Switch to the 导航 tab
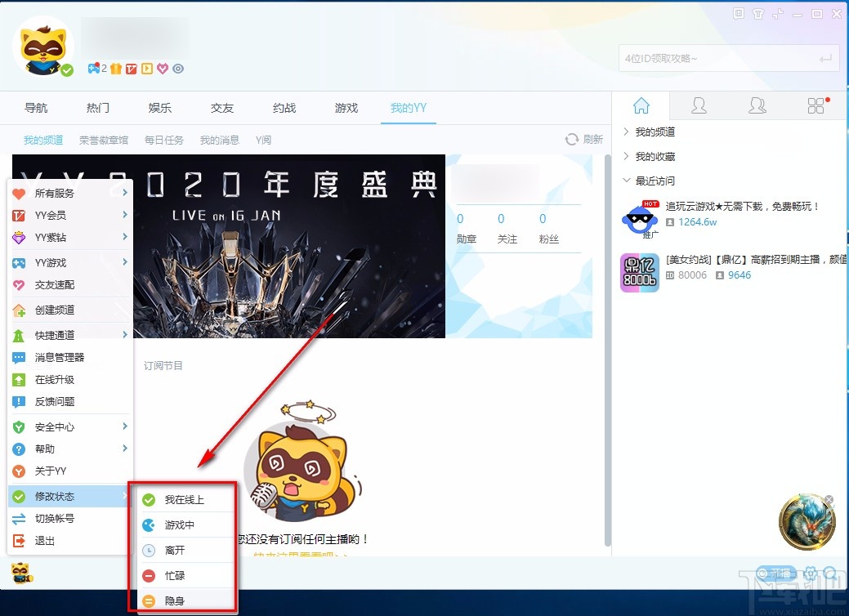849x616 pixels. point(36,108)
